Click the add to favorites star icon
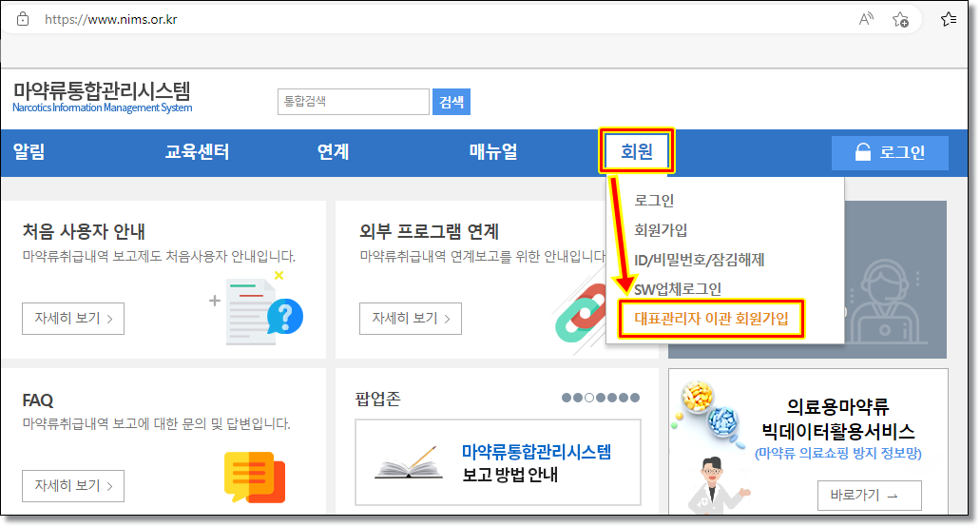The height and width of the screenshot is (527, 980). coord(900,19)
